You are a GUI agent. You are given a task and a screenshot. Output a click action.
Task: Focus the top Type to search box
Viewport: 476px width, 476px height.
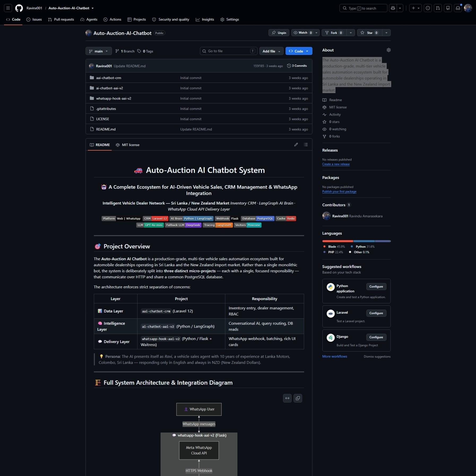(363, 8)
